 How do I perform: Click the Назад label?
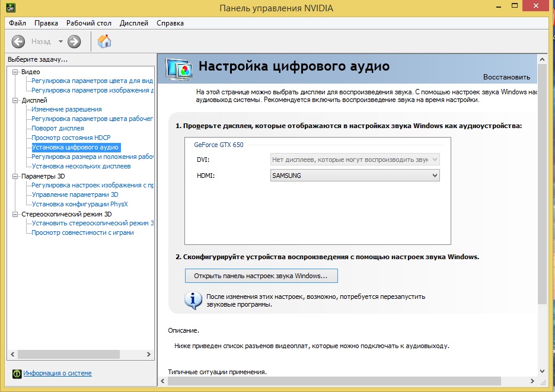[x=41, y=42]
